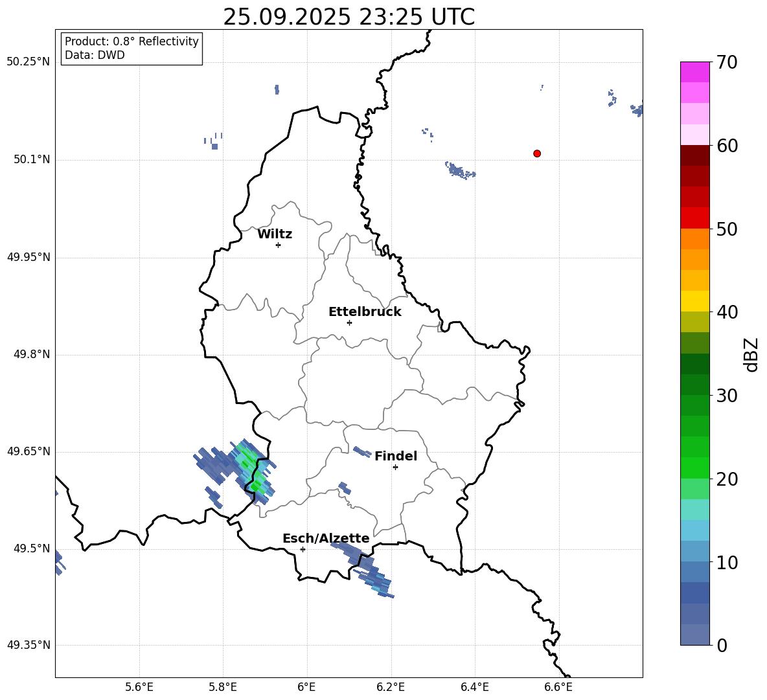Viewport: 767px width, 700px height.
Task: Click the 49.5°N latitude label
Action: (32, 548)
